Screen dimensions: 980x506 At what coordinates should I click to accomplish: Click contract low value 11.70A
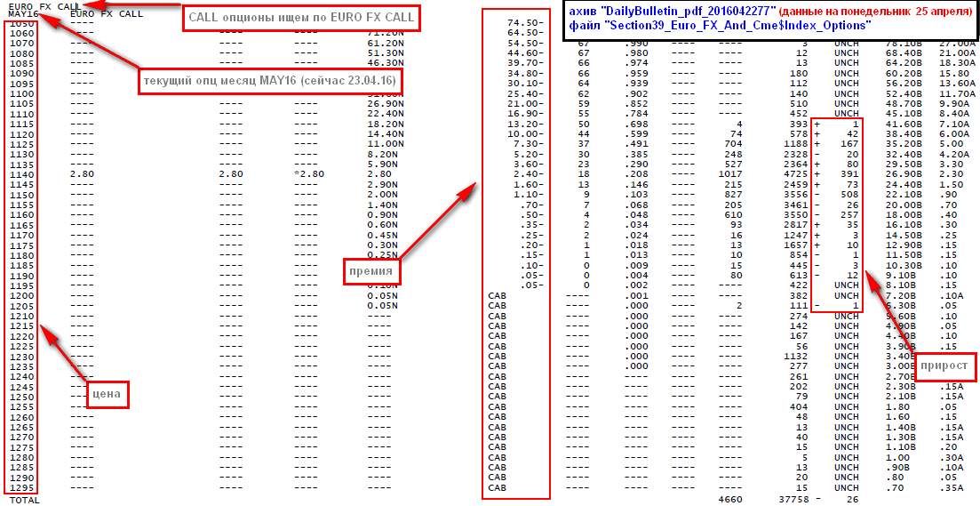coord(960,93)
